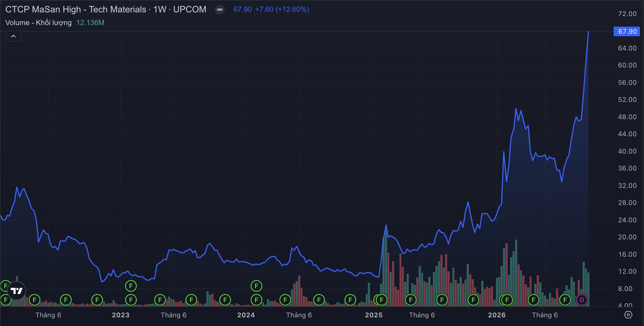Select lower of two stacked F markers near 2023

(131, 300)
